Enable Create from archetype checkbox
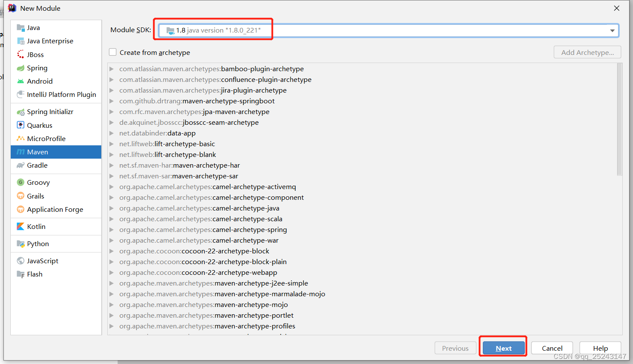The height and width of the screenshot is (364, 633). (113, 52)
